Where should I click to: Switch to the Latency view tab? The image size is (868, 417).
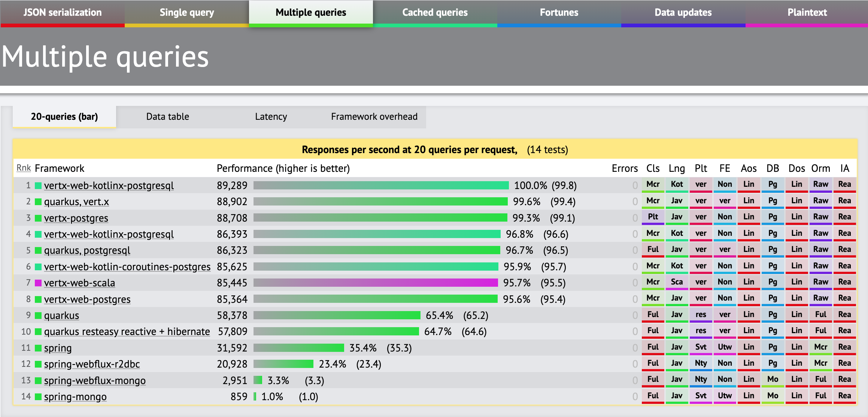[271, 117]
